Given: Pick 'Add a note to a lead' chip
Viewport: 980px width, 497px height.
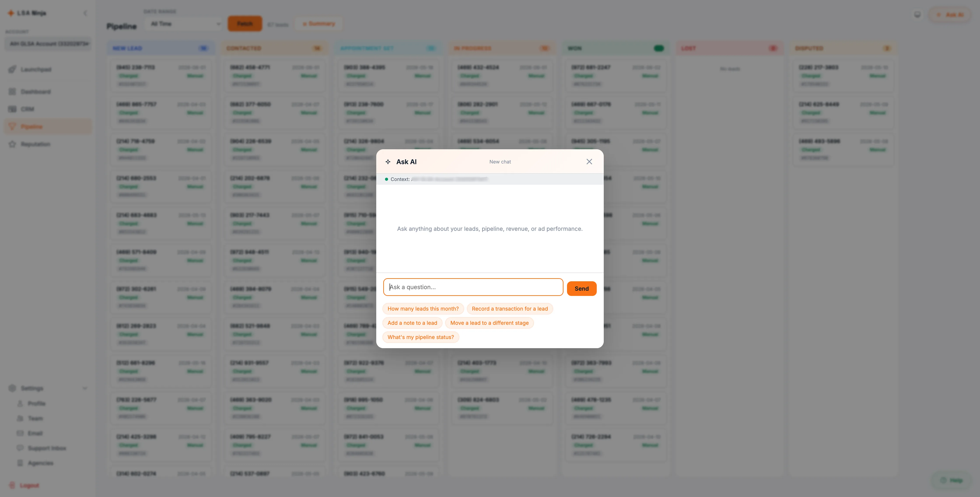Looking at the screenshot, I should pos(412,323).
